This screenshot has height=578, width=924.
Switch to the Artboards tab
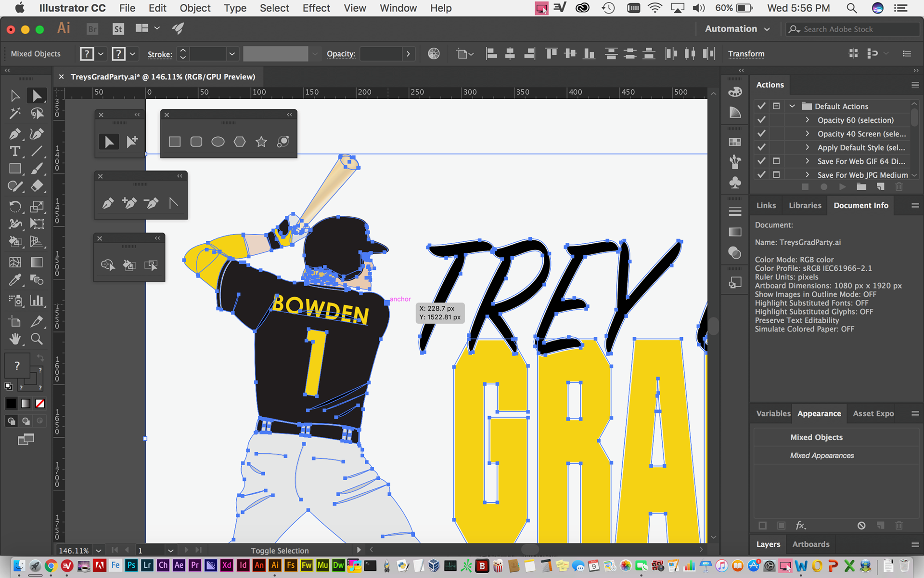811,544
